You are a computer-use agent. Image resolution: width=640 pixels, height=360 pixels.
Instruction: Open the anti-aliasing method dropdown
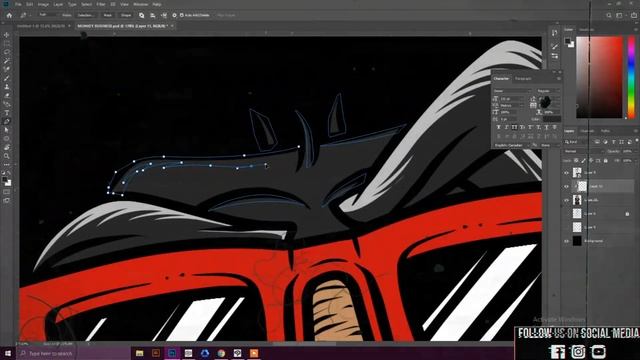[550, 145]
